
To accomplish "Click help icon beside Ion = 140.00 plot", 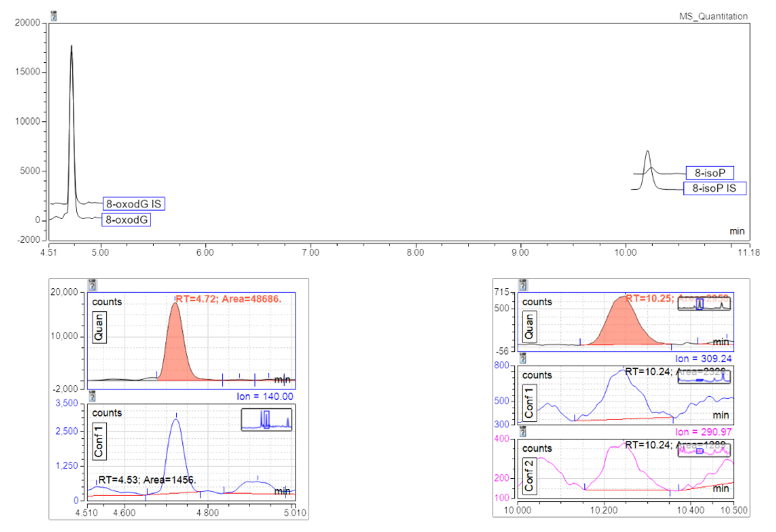I will pyautogui.click(x=92, y=397).
